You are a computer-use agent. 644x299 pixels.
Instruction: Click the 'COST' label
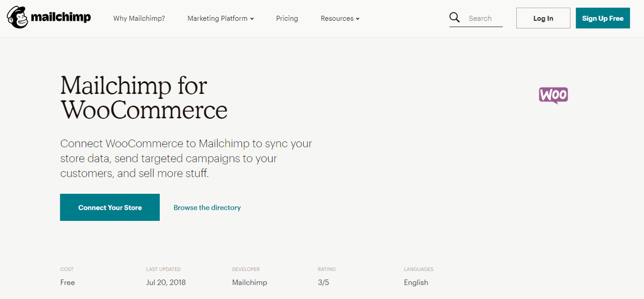[67, 269]
